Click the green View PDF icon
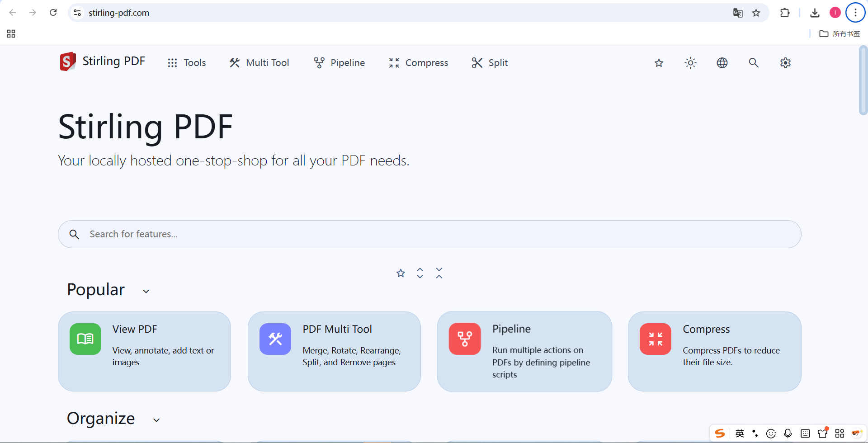Viewport: 868px width, 443px height. 85,339
